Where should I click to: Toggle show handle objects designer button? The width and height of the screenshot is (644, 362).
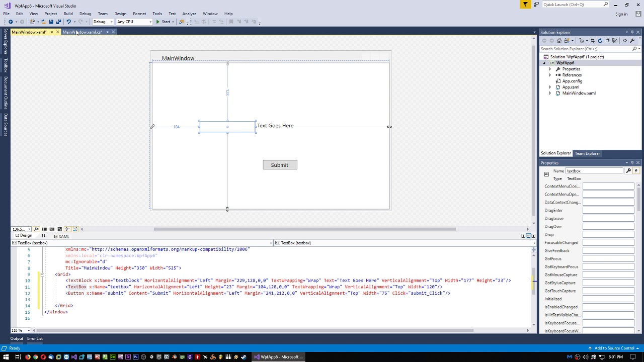pos(75,229)
